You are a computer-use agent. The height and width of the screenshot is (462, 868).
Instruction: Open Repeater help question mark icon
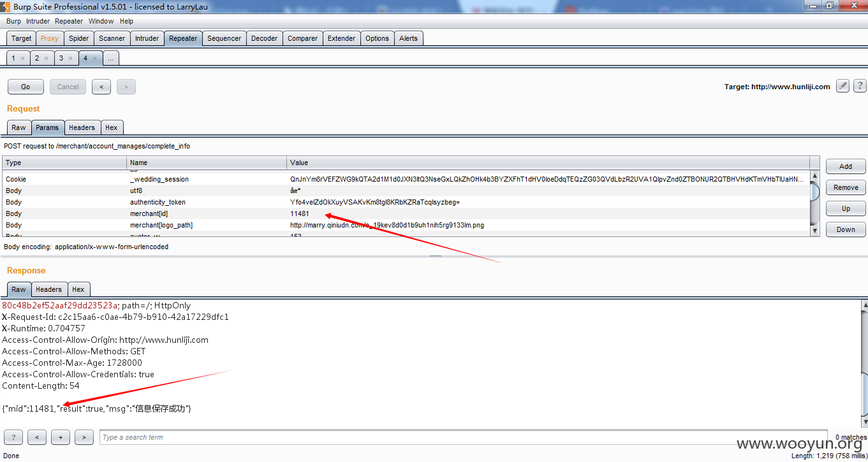click(860, 86)
